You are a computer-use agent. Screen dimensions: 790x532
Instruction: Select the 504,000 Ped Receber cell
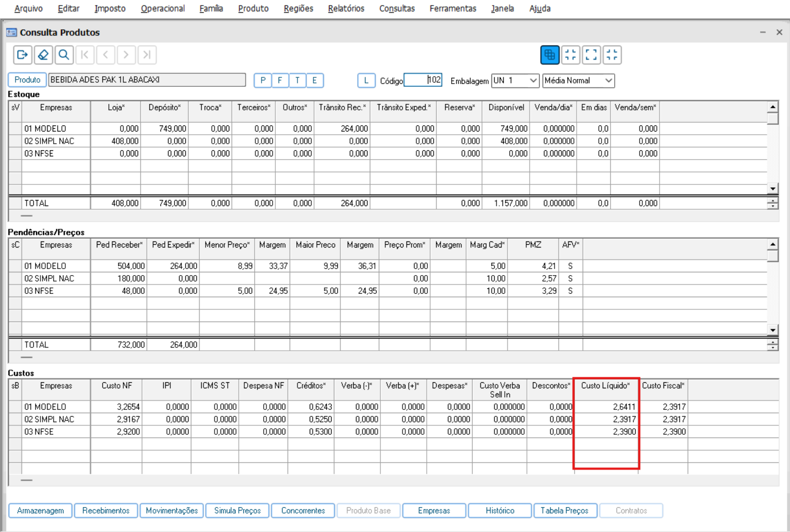[119, 266]
